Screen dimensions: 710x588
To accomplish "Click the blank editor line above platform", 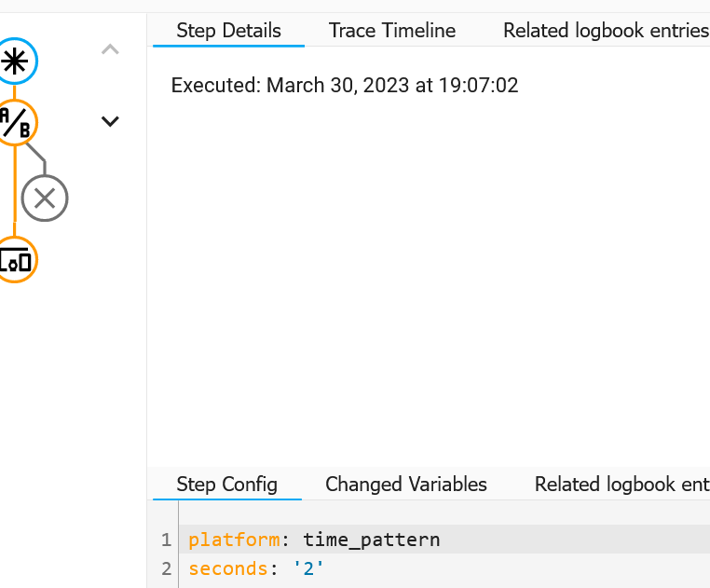I will tap(419, 513).
